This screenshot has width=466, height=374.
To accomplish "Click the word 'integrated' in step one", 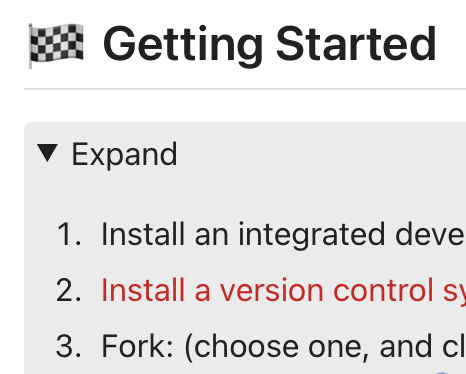I will coord(312,235).
